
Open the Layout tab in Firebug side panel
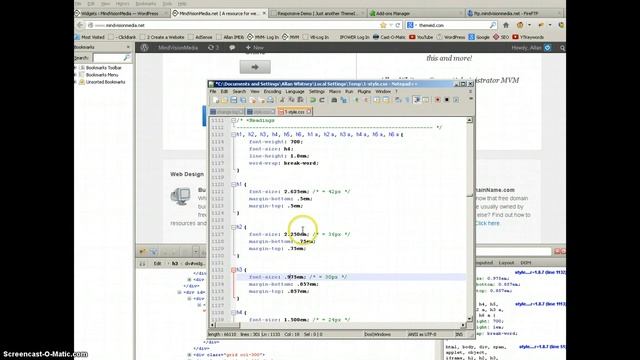506,263
